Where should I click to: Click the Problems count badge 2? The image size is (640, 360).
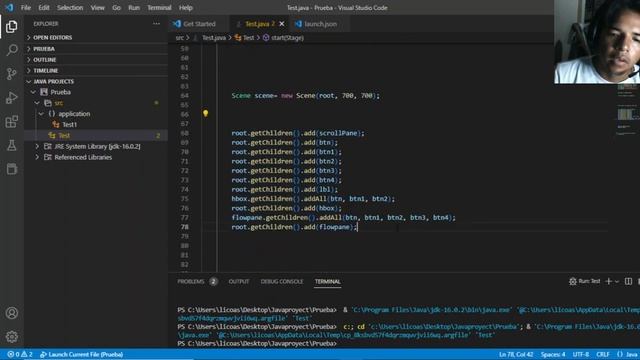(213, 282)
